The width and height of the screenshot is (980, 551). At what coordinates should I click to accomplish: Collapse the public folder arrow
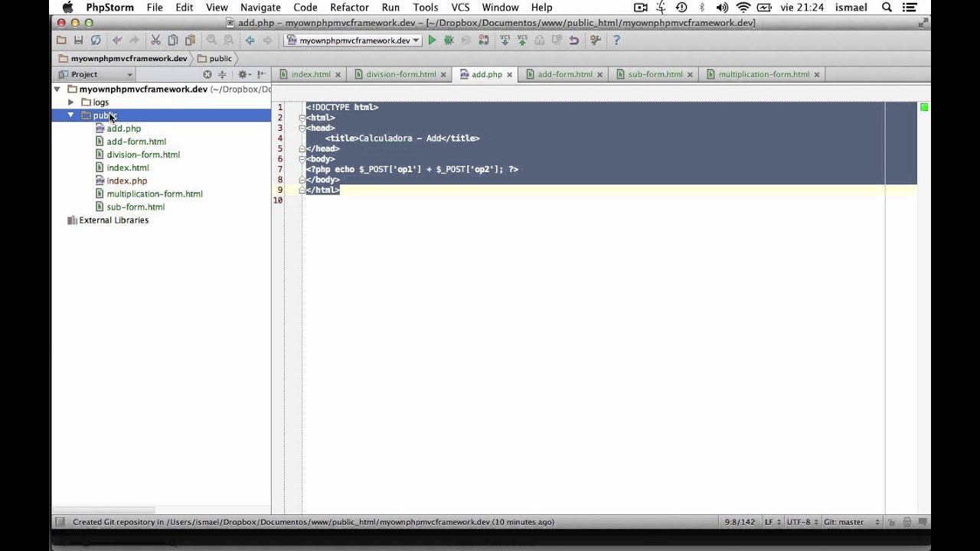click(x=71, y=116)
